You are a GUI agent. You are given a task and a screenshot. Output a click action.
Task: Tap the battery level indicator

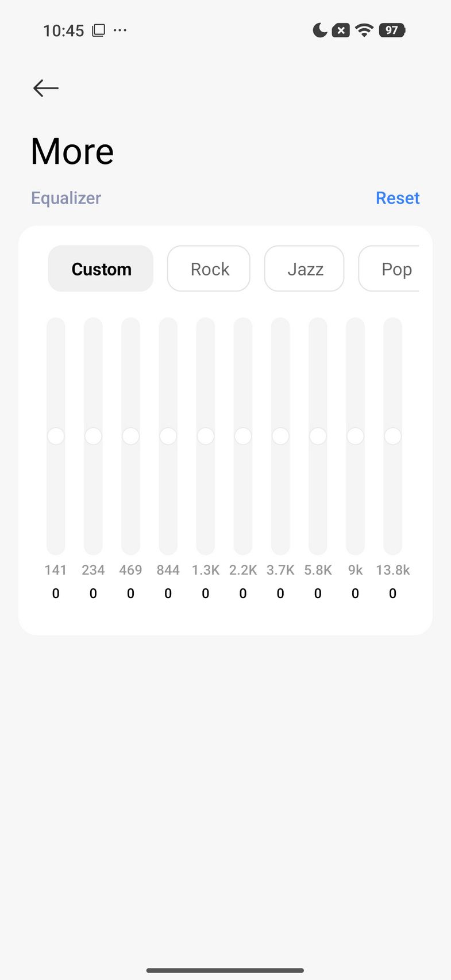(392, 30)
